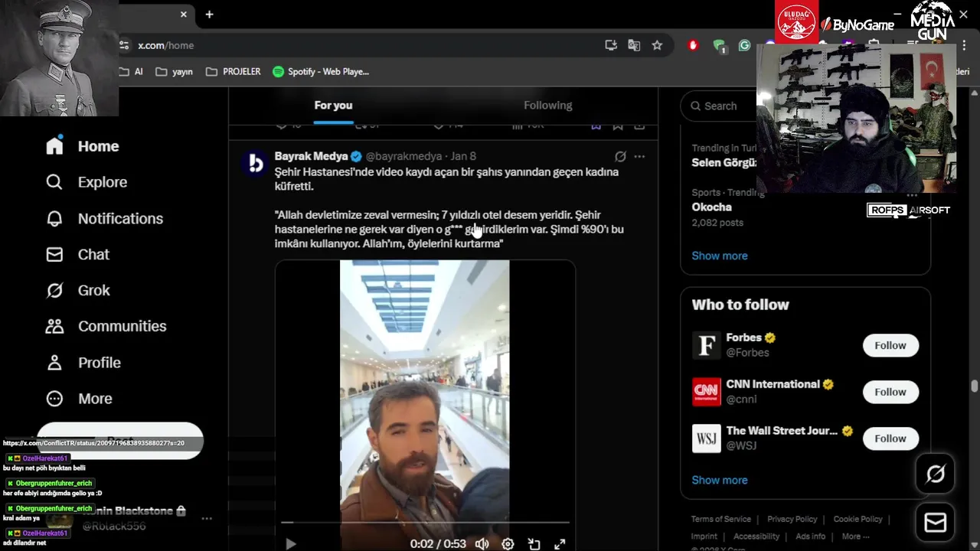Open the Accessibility footer link
980x551 pixels.
click(756, 536)
